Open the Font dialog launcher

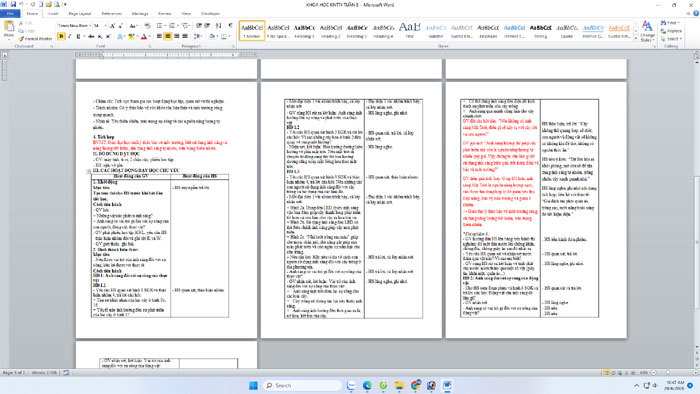click(x=149, y=46)
